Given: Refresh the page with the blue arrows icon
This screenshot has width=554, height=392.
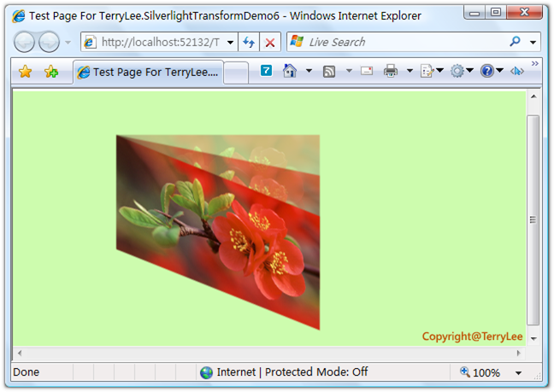Looking at the screenshot, I should (249, 43).
